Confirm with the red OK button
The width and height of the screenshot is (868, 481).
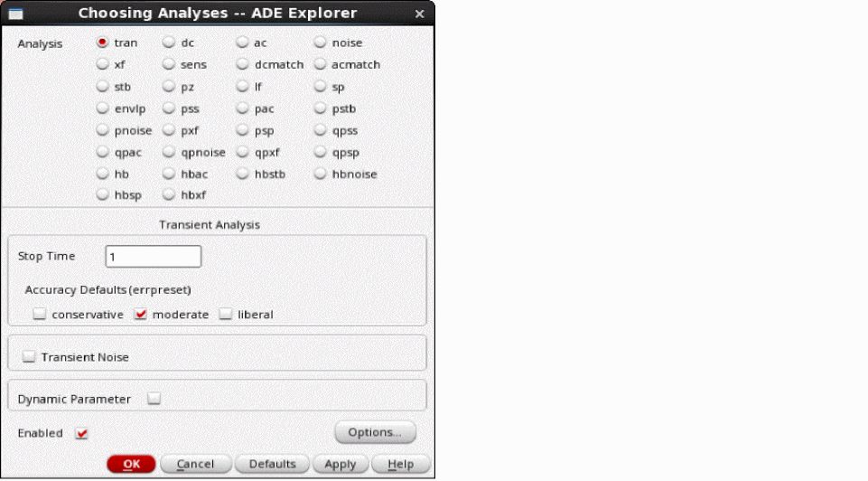click(x=131, y=464)
